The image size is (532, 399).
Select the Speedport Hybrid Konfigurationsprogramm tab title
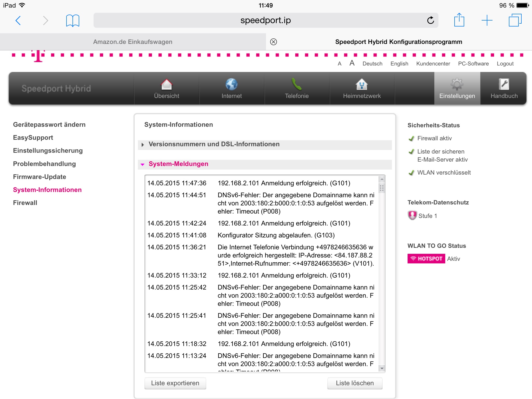(x=399, y=42)
